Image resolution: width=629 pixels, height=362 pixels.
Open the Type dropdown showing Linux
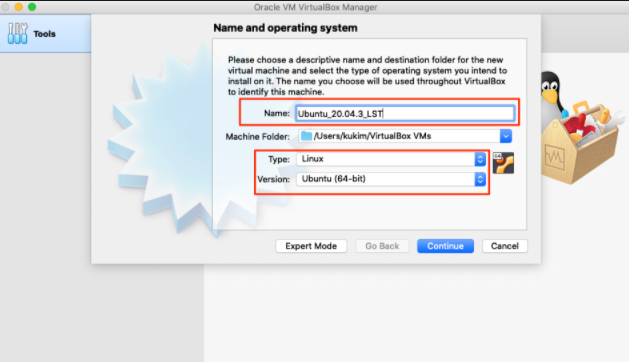[391, 159]
